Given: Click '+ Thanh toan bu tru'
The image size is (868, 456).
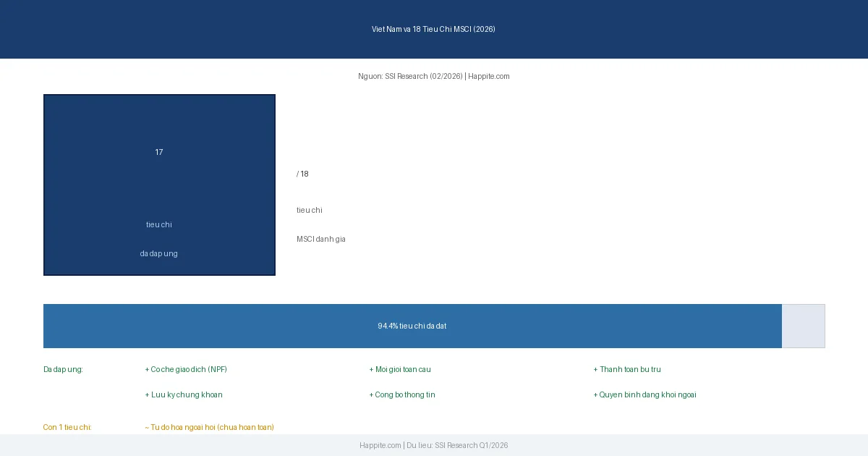Looking at the screenshot, I should (x=627, y=369).
